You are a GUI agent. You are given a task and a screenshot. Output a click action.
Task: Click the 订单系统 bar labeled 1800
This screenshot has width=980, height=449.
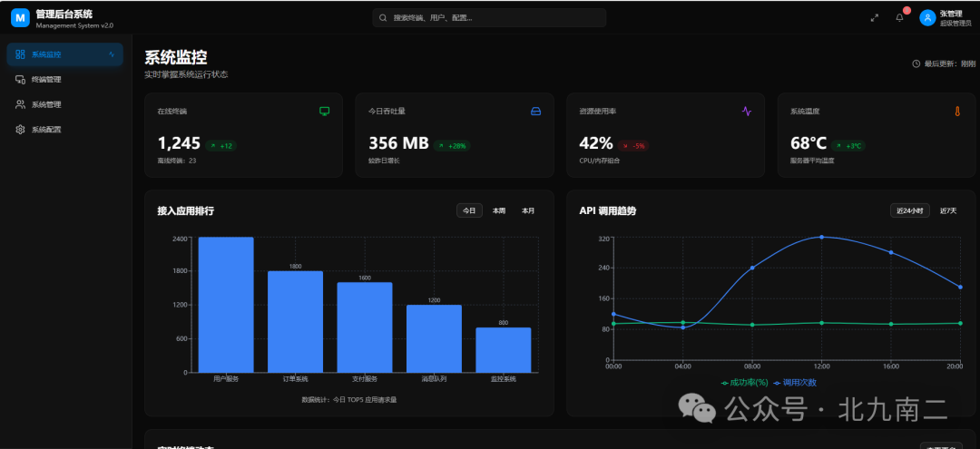[296, 322]
